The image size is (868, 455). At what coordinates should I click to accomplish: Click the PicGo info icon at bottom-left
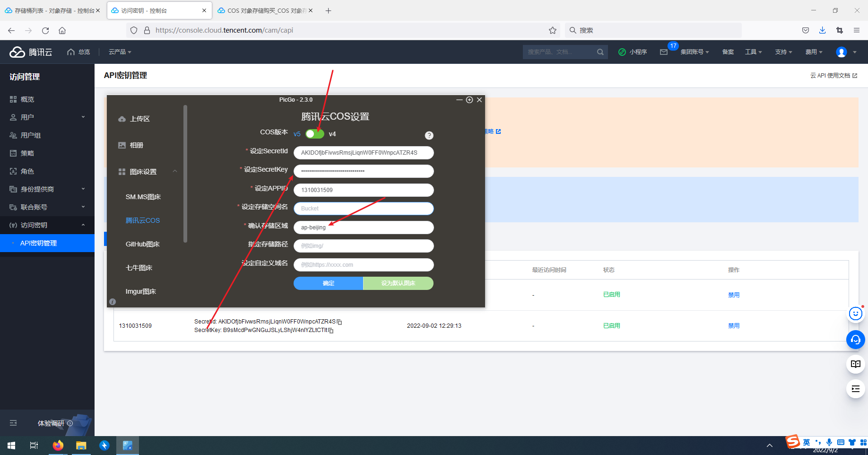113,302
